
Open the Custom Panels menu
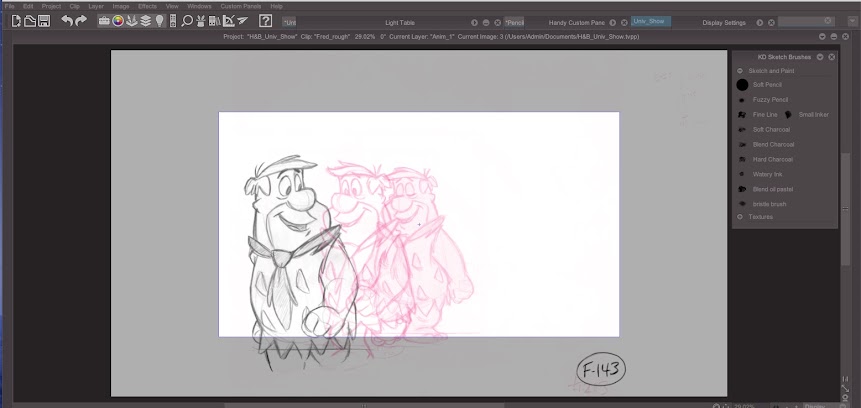[241, 6]
